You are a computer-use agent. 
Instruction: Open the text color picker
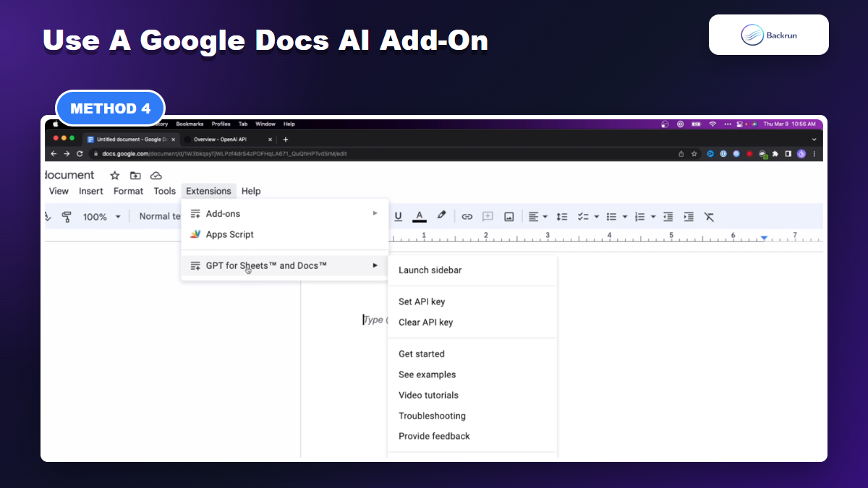420,216
